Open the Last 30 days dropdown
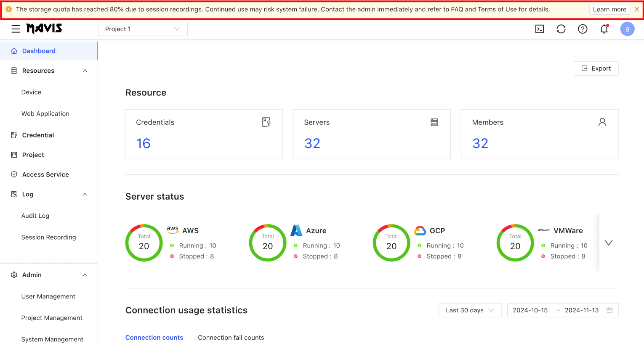The height and width of the screenshot is (343, 644). (x=470, y=310)
